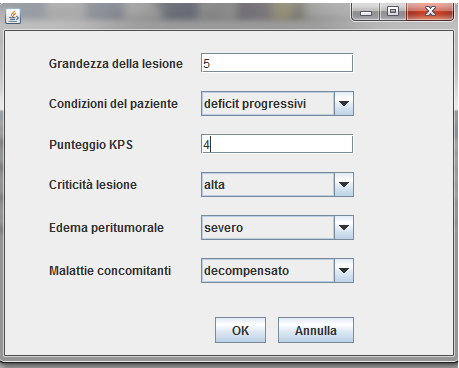Image resolution: width=459 pixels, height=368 pixels.
Task: Minimize the dialog window
Action: (x=366, y=12)
